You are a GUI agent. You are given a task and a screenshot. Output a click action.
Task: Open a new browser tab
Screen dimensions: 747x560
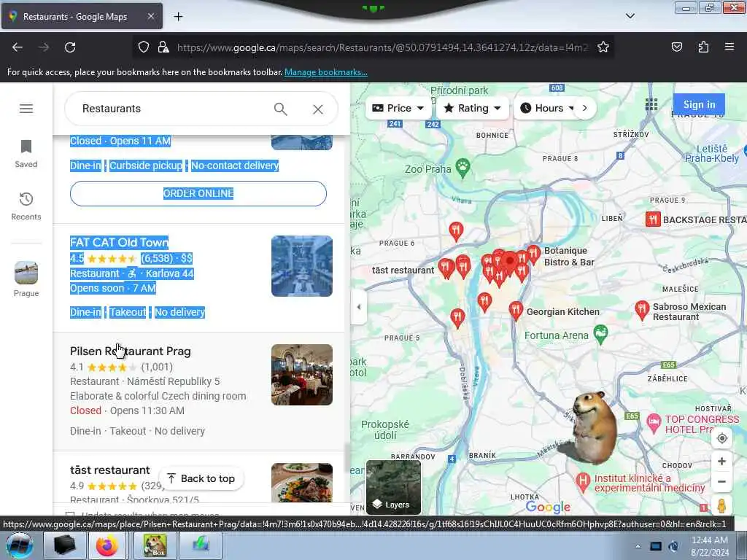tap(178, 17)
